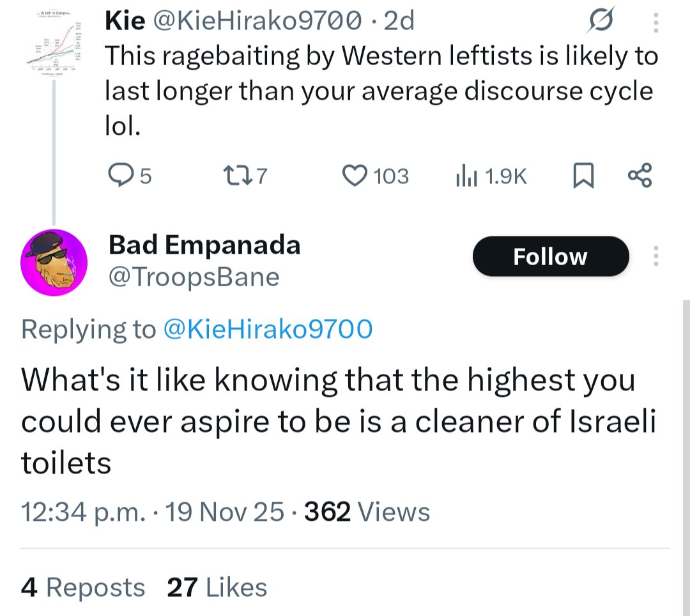This screenshot has height=616, width=690.
Task: Open the @TroopsBane handle profile
Action: pyautogui.click(x=194, y=277)
